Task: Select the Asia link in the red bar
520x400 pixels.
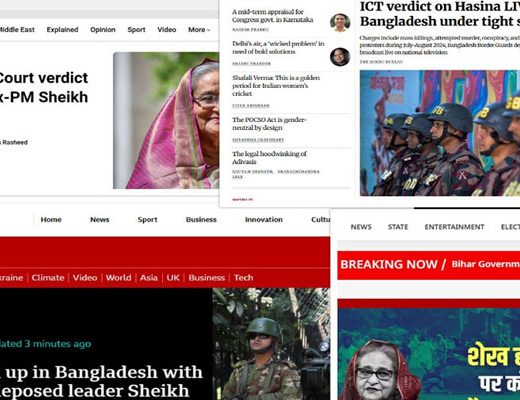Action: click(x=149, y=278)
